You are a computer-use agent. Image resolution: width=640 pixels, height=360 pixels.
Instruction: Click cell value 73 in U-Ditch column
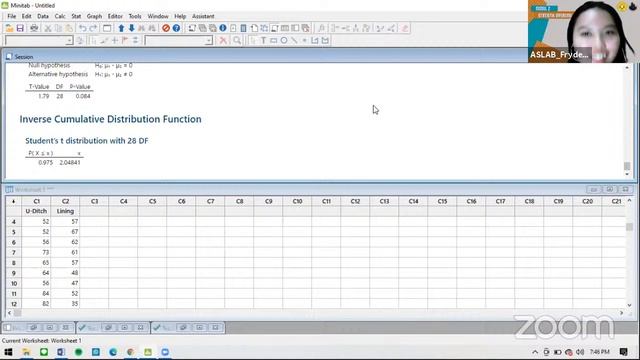(36, 252)
